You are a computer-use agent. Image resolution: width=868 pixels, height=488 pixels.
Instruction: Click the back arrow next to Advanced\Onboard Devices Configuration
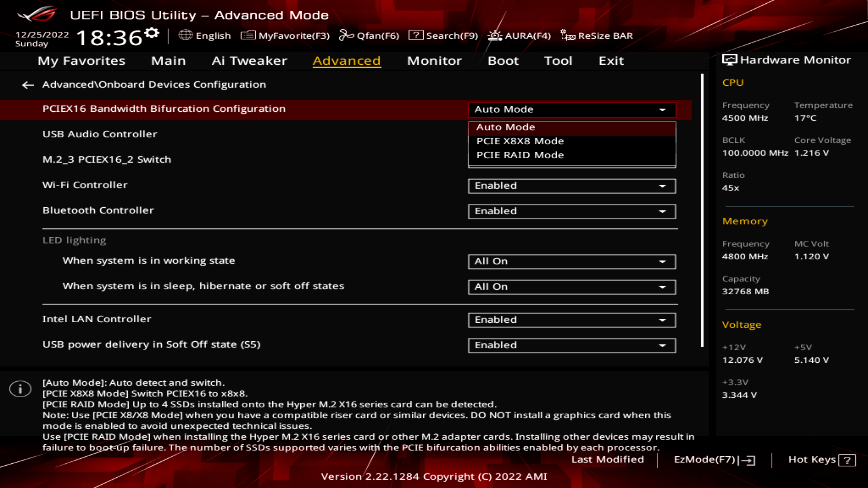click(x=28, y=85)
